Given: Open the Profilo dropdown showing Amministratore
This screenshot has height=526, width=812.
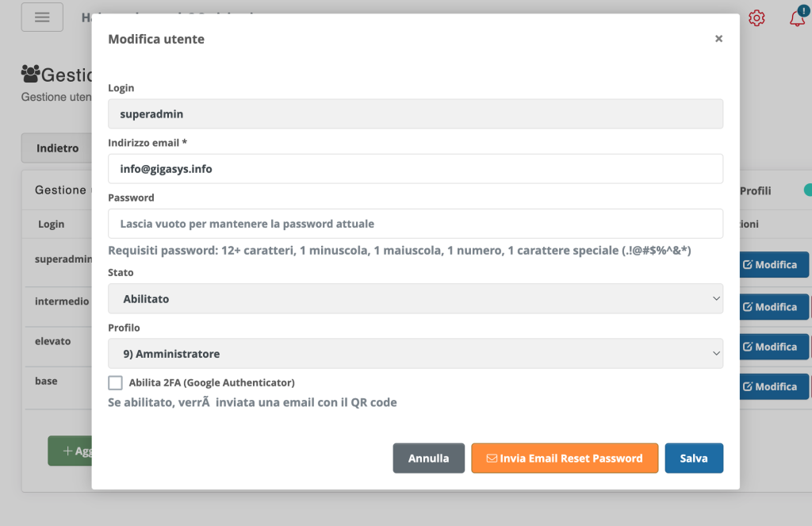Looking at the screenshot, I should 416,352.
